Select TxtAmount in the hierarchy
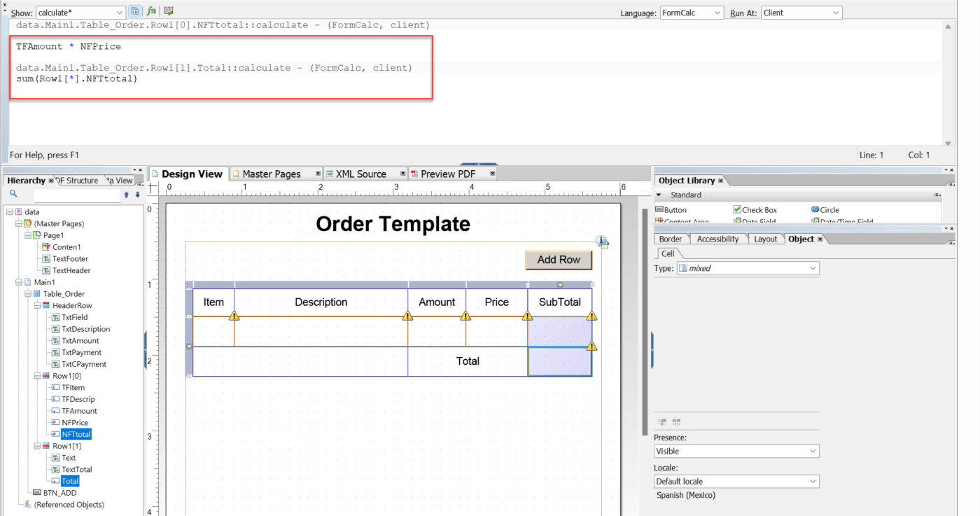This screenshot has width=980, height=516. point(80,341)
